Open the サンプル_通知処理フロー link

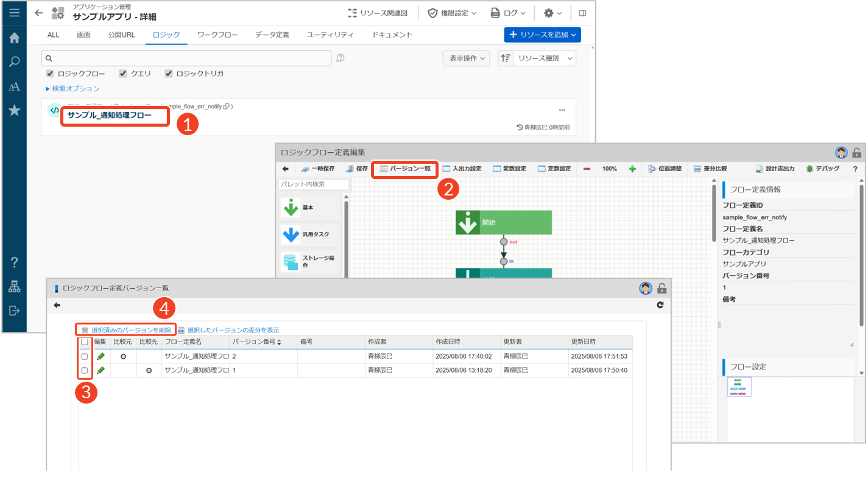point(110,115)
